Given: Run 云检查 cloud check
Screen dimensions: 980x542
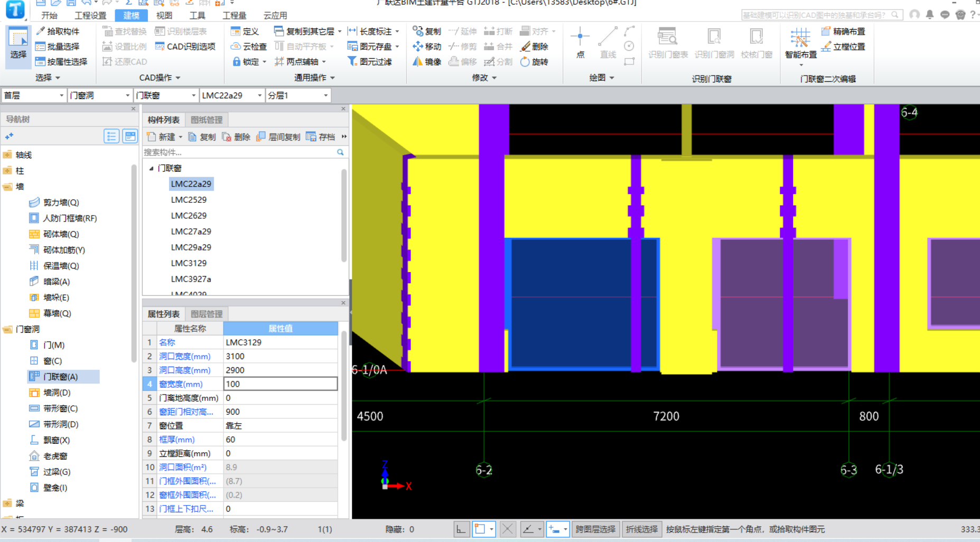Looking at the screenshot, I should 249,46.
